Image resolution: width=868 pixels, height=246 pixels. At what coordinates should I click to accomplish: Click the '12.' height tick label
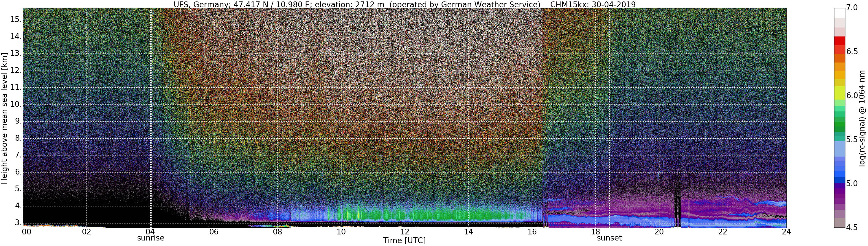16,70
